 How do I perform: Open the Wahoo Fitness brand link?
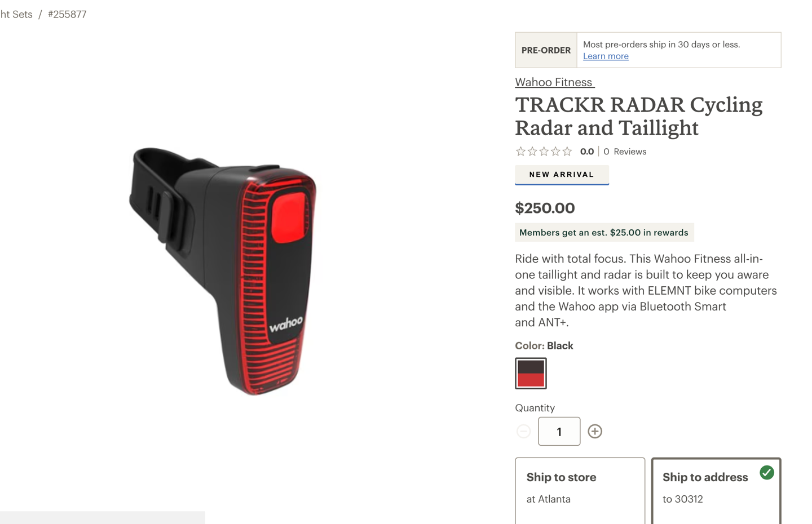tap(554, 82)
